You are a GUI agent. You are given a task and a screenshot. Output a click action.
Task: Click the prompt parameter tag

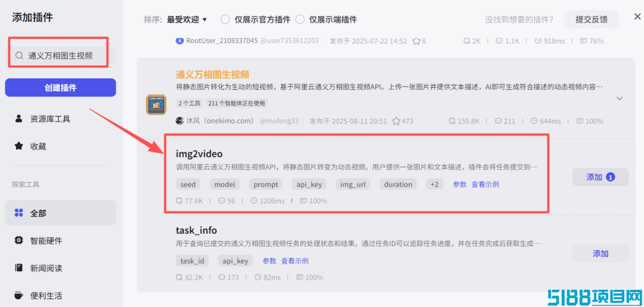[x=266, y=184]
